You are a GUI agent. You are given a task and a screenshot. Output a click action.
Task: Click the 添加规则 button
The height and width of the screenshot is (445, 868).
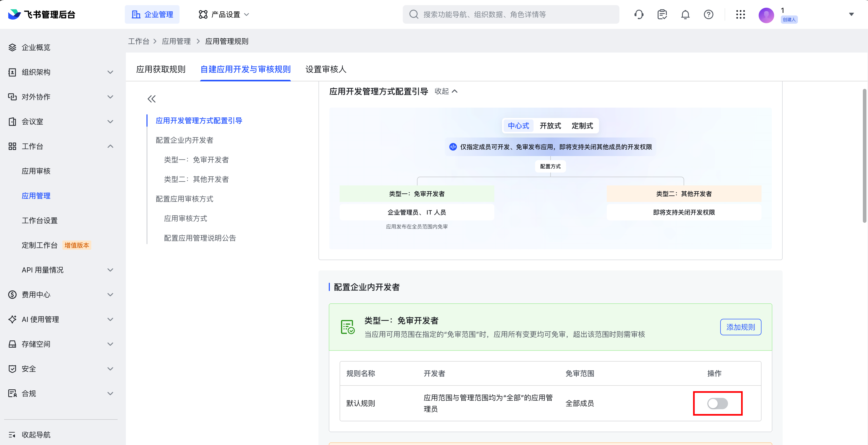(x=740, y=327)
